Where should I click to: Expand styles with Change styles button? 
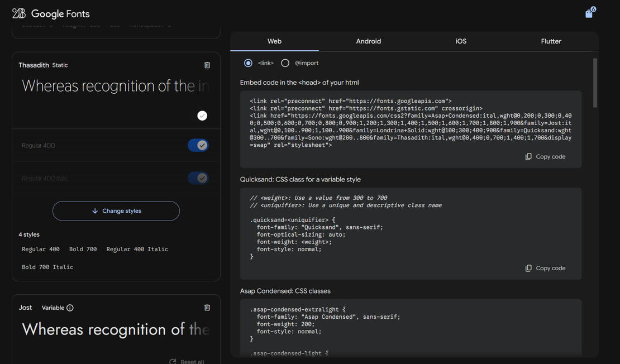116,211
